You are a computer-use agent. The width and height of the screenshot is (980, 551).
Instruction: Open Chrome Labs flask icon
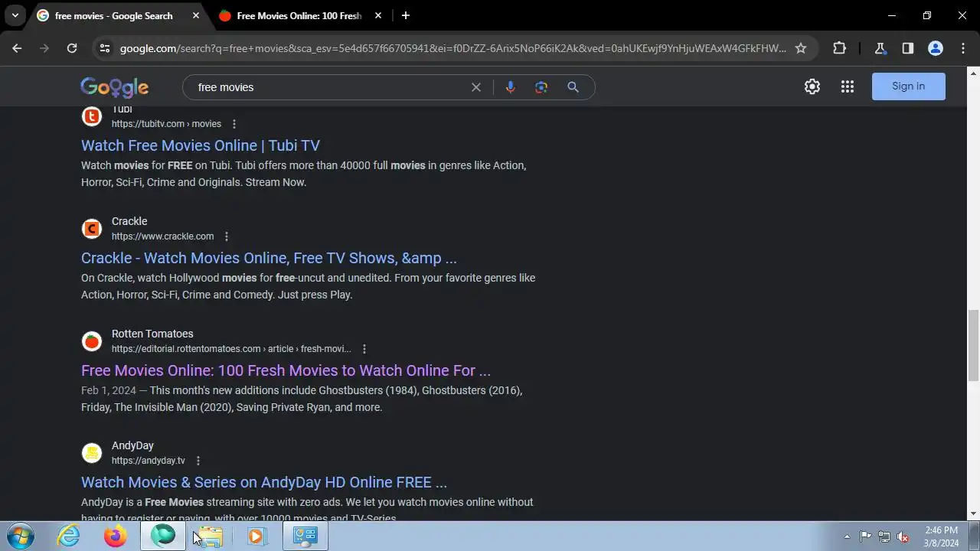point(880,48)
